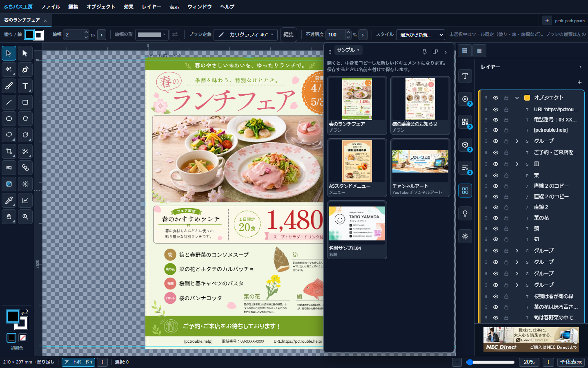588x368 pixels.
Task: Open the レイヤー menu
Action: click(151, 7)
